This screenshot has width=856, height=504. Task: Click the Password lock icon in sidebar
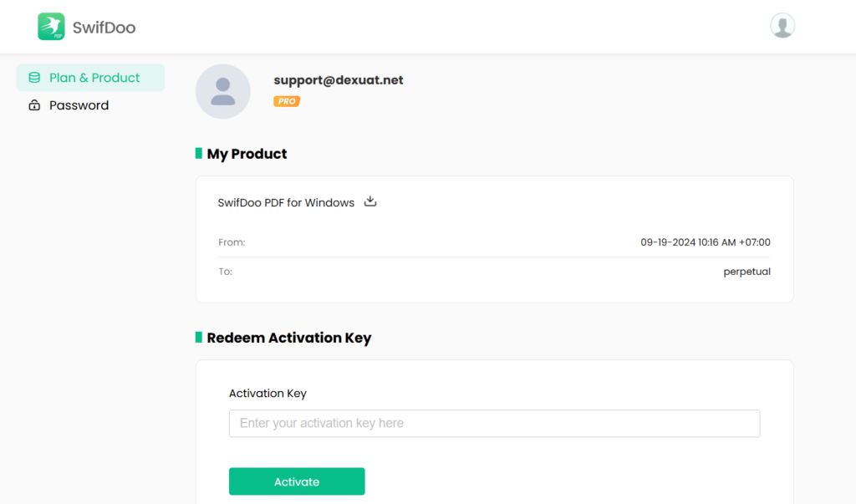click(34, 105)
